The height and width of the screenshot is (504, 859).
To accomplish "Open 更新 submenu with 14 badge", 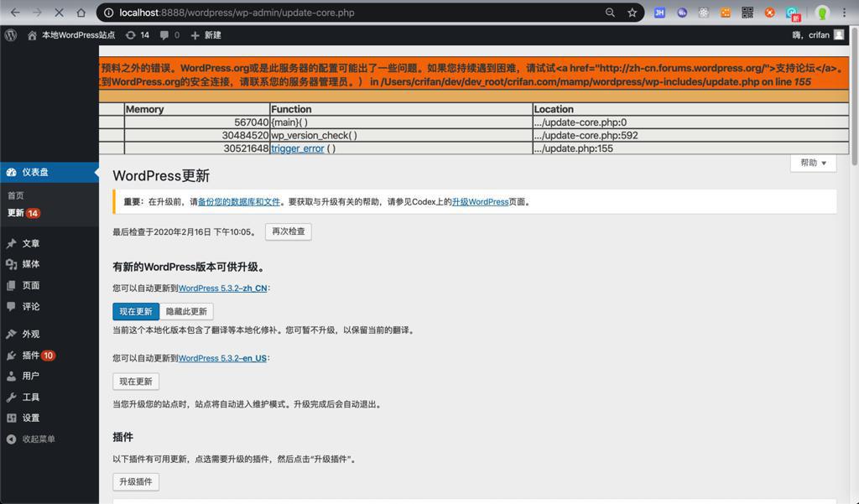I will [x=23, y=213].
